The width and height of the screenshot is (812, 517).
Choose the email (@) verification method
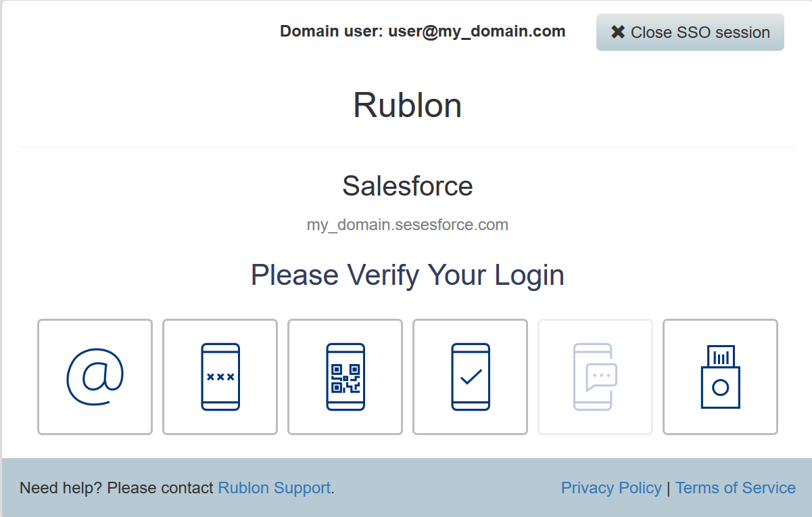point(95,377)
